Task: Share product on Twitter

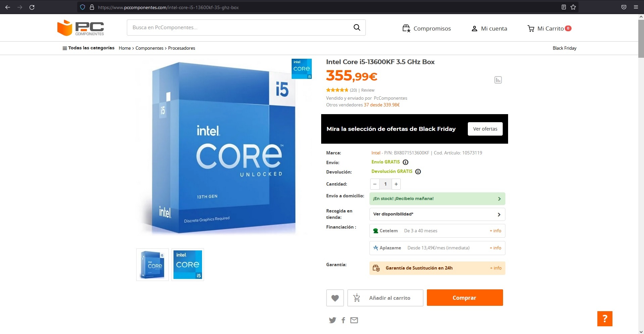Action: [x=332, y=320]
